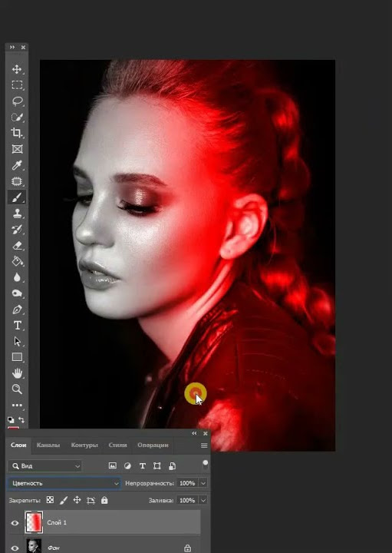Click the Непрозрачность 100% value field
The image size is (392, 553).
pos(187,483)
